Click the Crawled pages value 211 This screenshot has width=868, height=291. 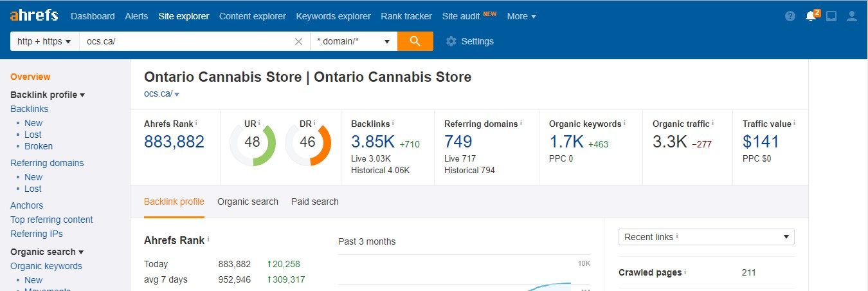coord(748,272)
